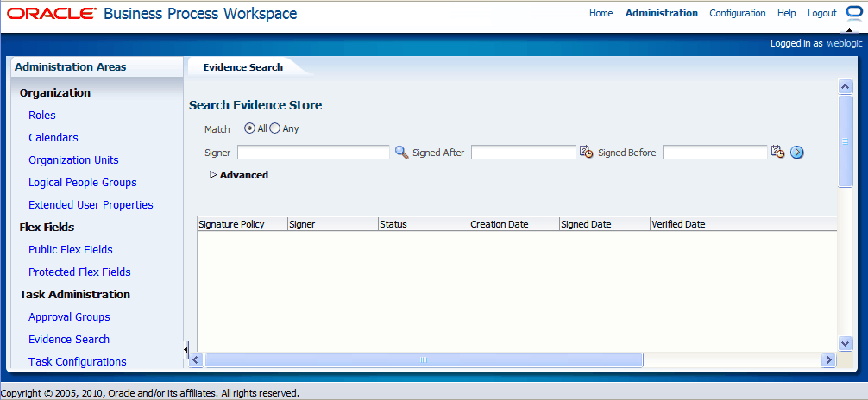Expand the Advanced search section
Viewport: 868px width, 400px height.
(x=213, y=175)
